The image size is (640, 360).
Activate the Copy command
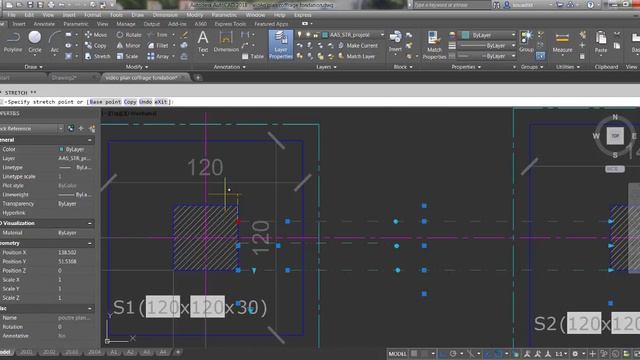pos(96,45)
